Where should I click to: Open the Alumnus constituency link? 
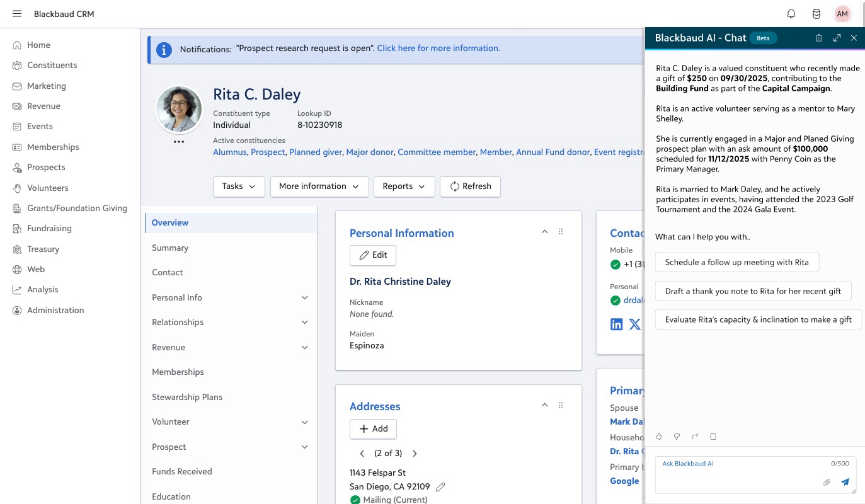[230, 152]
